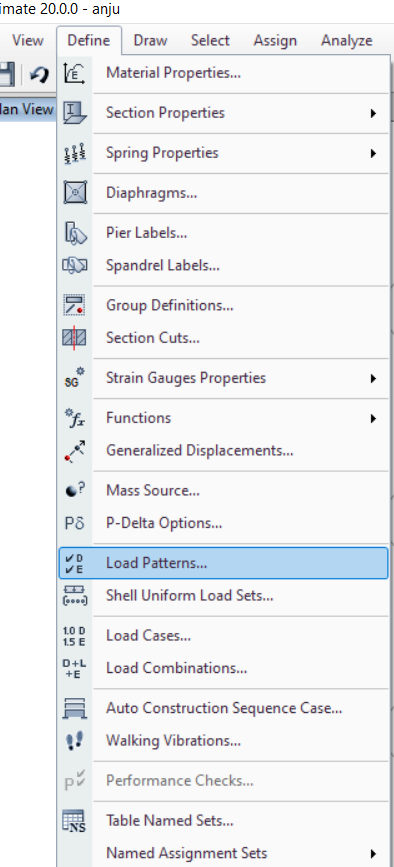This screenshot has height=867, width=394.
Task: Click the Section Cuts icon
Action: (75, 337)
